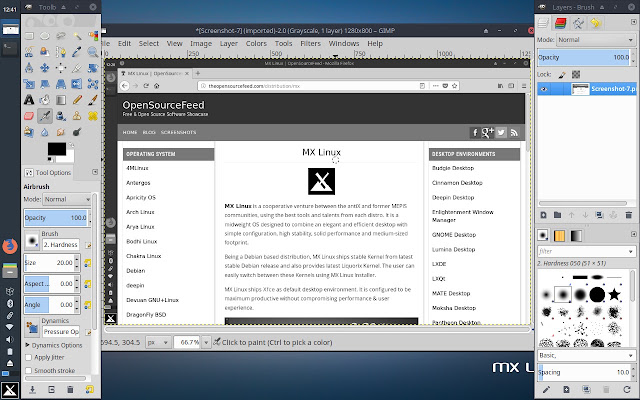Screen dimensions: 640x400
Task: Select the Flip tool
Action: [x=77, y=84]
